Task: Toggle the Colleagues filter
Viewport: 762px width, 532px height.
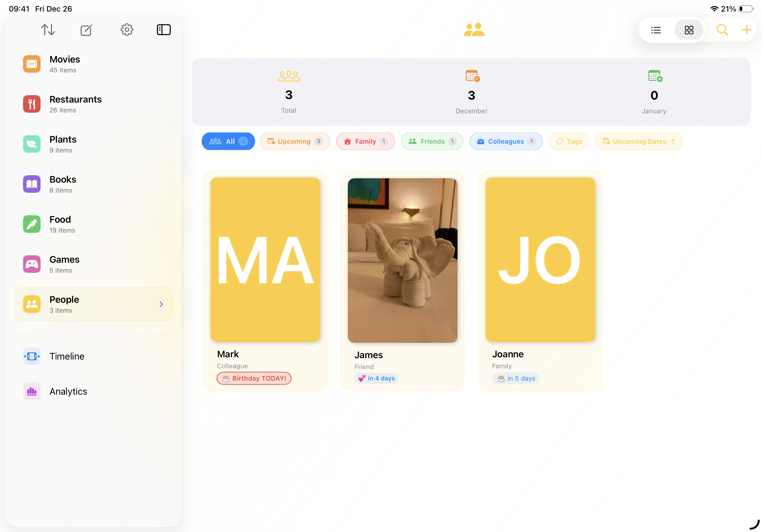Action: point(506,141)
